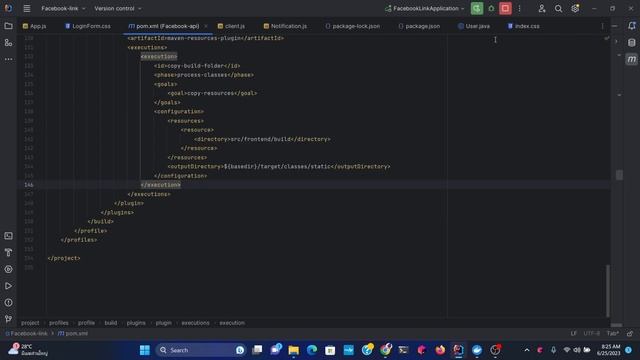This screenshot has height=360, width=640.
Task: Rerun FacebookLinkApplication green button
Action: pos(477,9)
